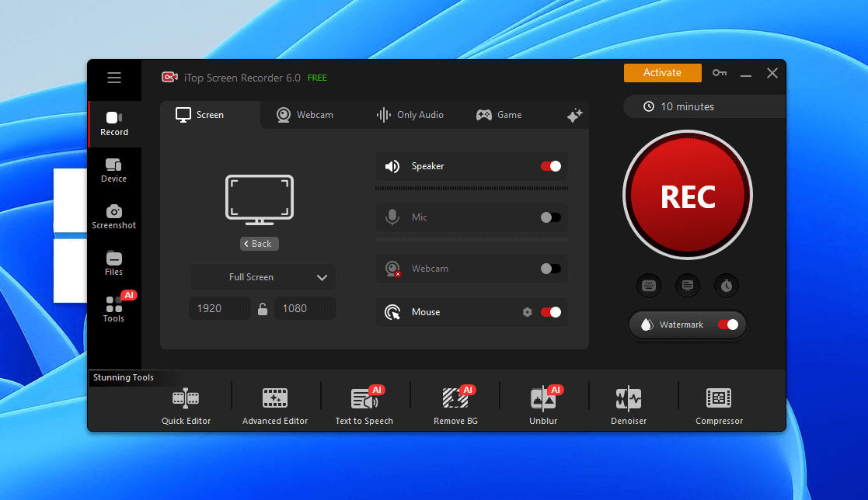Open the Screenshot section in sidebar
Screen dimensions: 868x500
[x=114, y=217]
